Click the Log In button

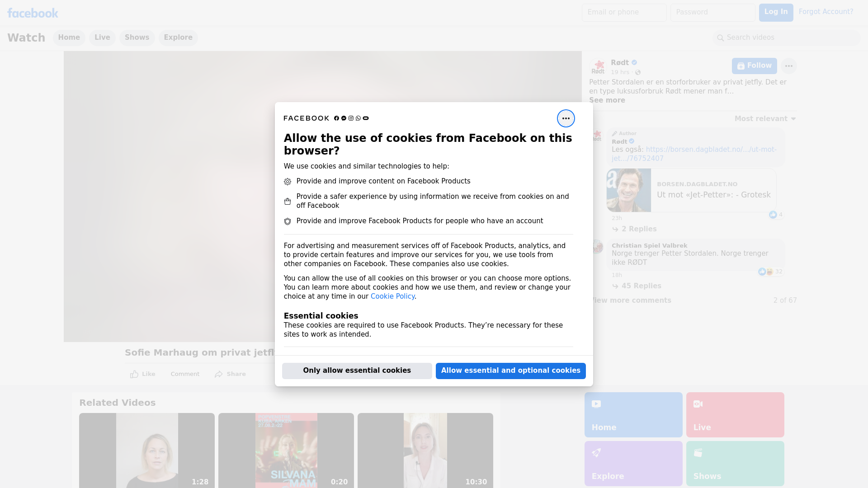tap(776, 13)
